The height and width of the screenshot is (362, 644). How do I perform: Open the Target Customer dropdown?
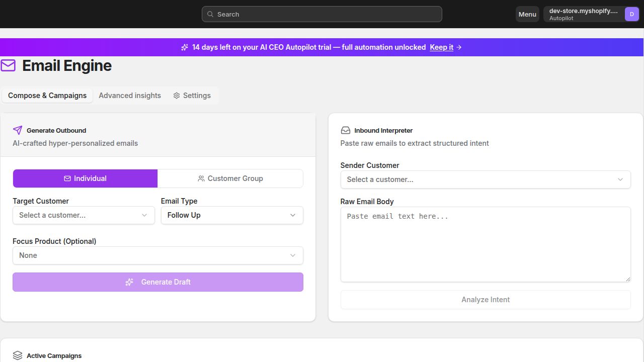point(84,215)
